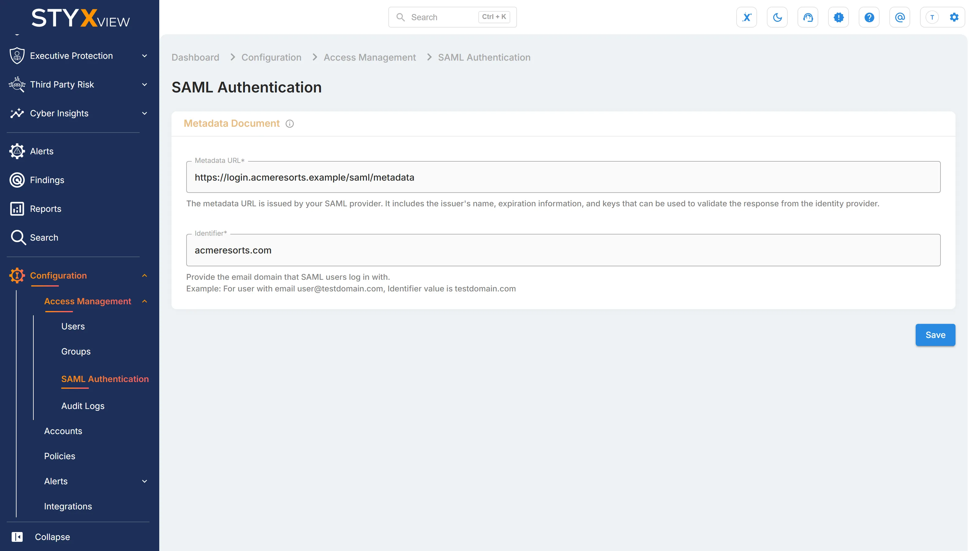Open Alerts submenu label under Configuration
Screen dimensions: 980x551
click(56, 482)
